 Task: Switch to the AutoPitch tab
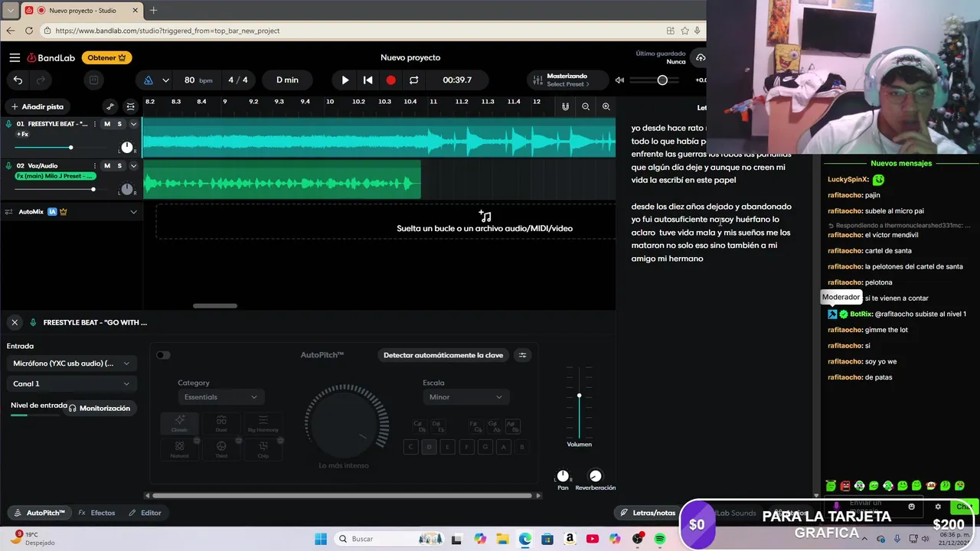[39, 513]
